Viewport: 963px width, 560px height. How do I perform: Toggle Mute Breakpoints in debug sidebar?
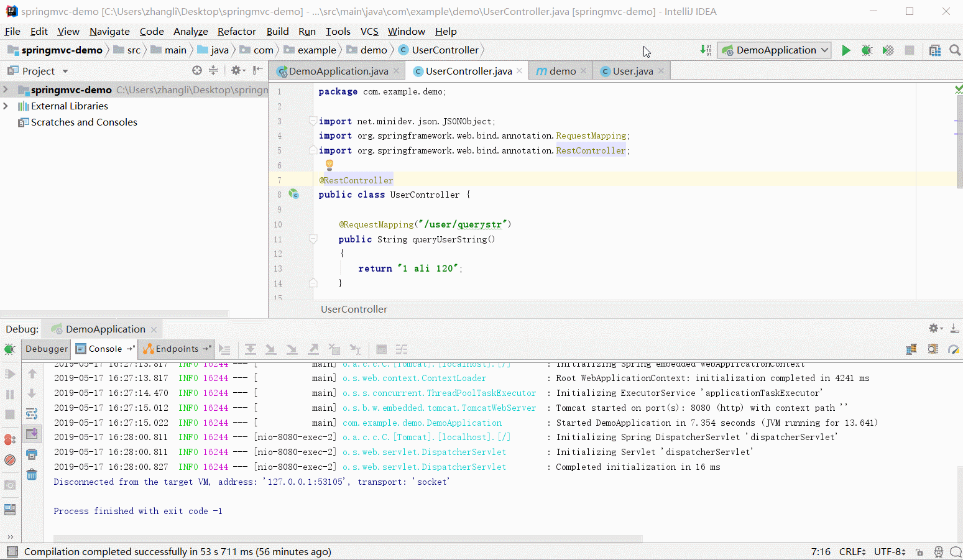(10, 460)
